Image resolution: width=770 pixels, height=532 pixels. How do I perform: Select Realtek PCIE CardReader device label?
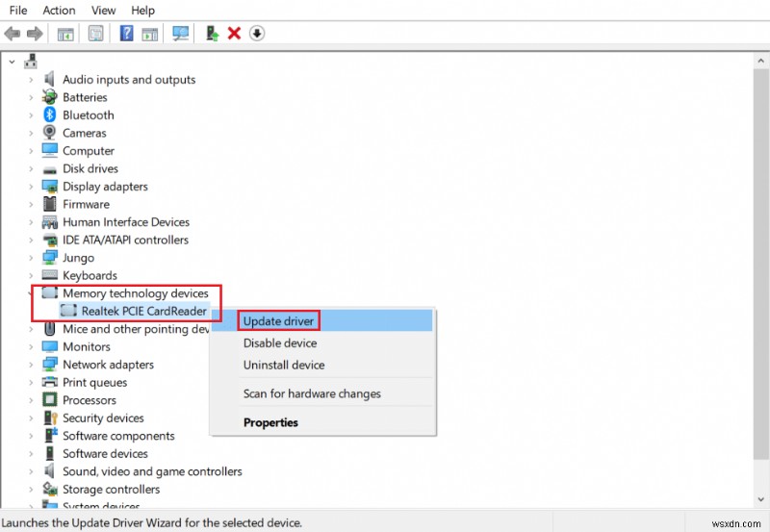pyautogui.click(x=143, y=311)
